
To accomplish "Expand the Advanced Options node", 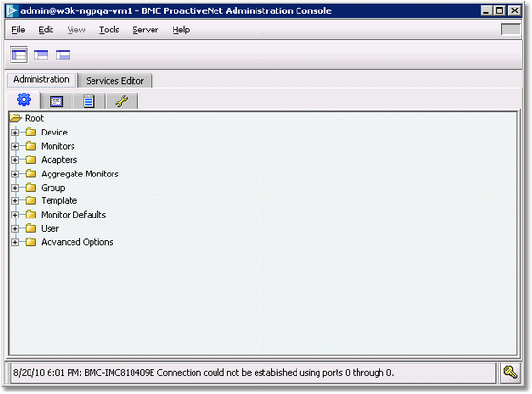I will tap(15, 242).
